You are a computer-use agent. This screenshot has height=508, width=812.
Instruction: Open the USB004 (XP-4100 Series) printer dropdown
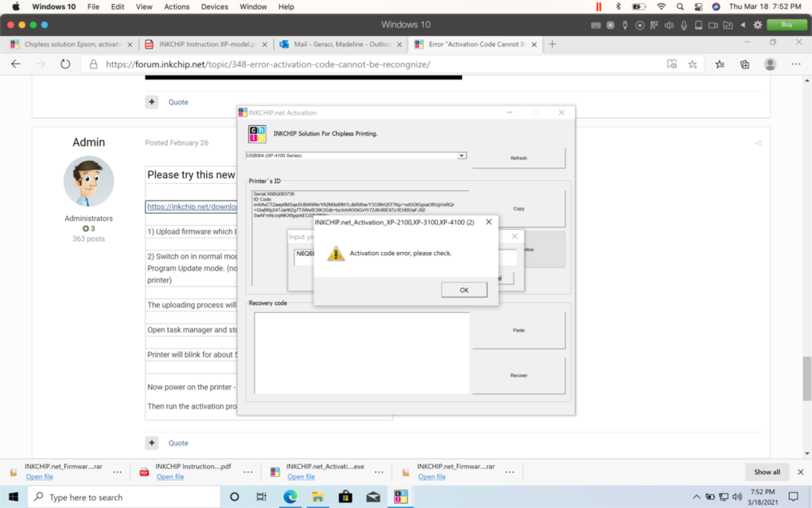[x=461, y=155]
